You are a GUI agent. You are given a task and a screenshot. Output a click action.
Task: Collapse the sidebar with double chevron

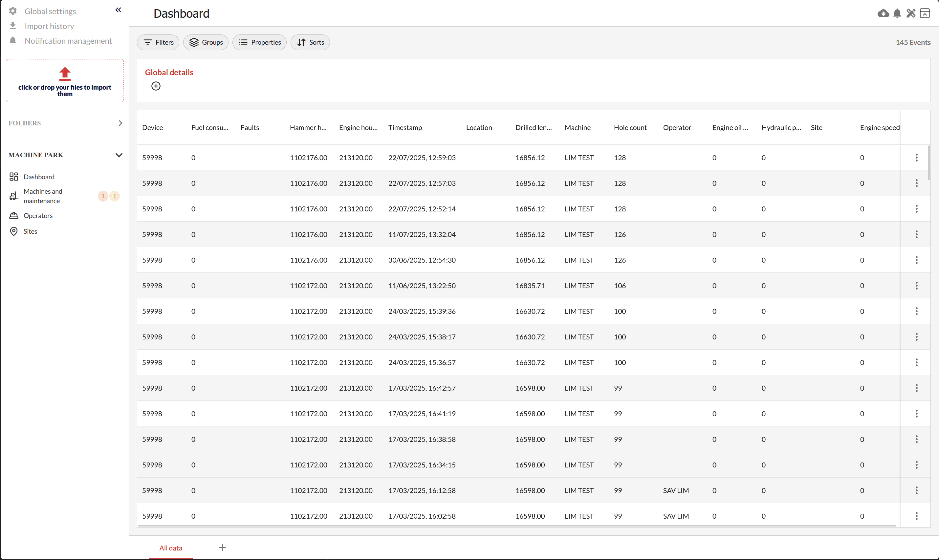pyautogui.click(x=118, y=10)
